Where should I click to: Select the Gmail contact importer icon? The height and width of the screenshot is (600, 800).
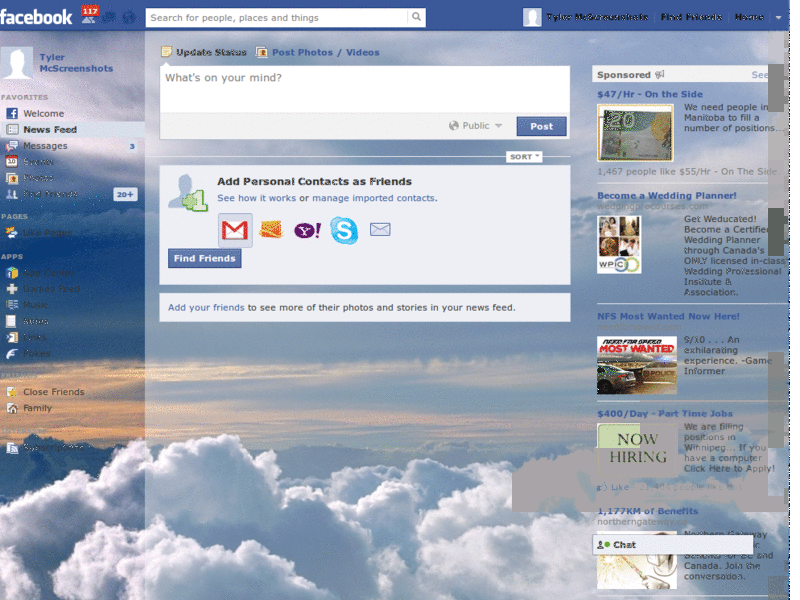[x=235, y=230]
